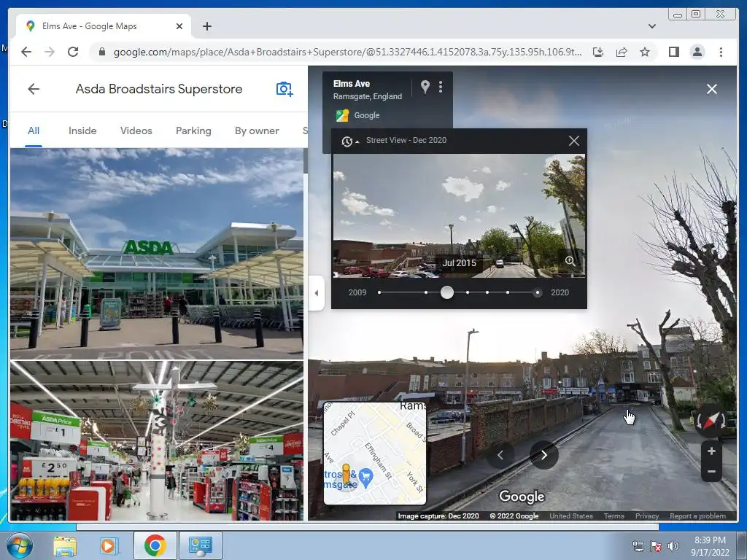This screenshot has height=560, width=747.
Task: Click the volume speaker tray icon
Action: tap(673, 546)
